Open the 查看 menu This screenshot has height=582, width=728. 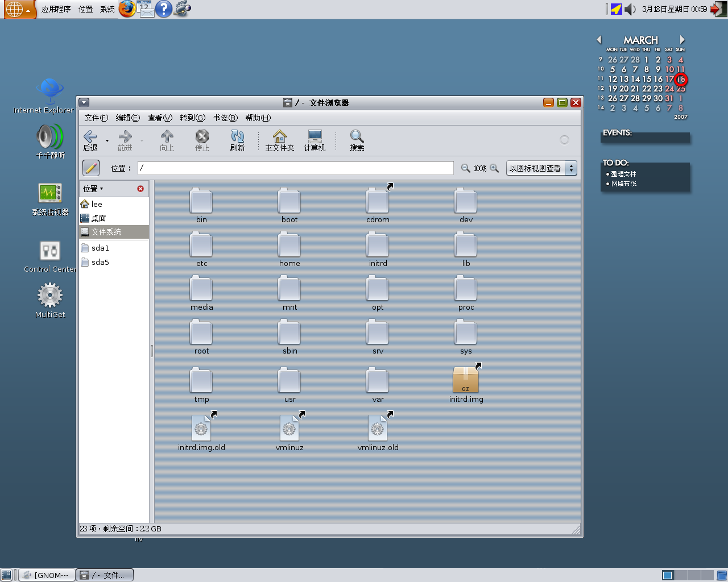pyautogui.click(x=160, y=118)
